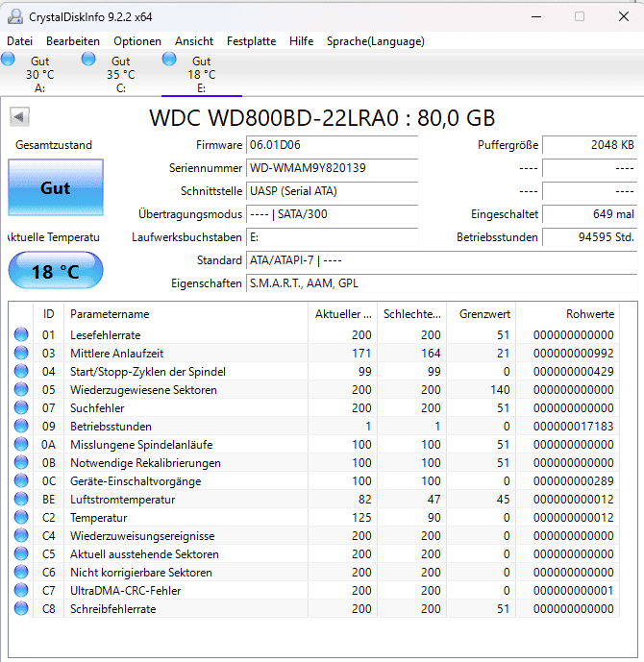Click status orb of row 09 Betriebsstunden

click(21, 426)
